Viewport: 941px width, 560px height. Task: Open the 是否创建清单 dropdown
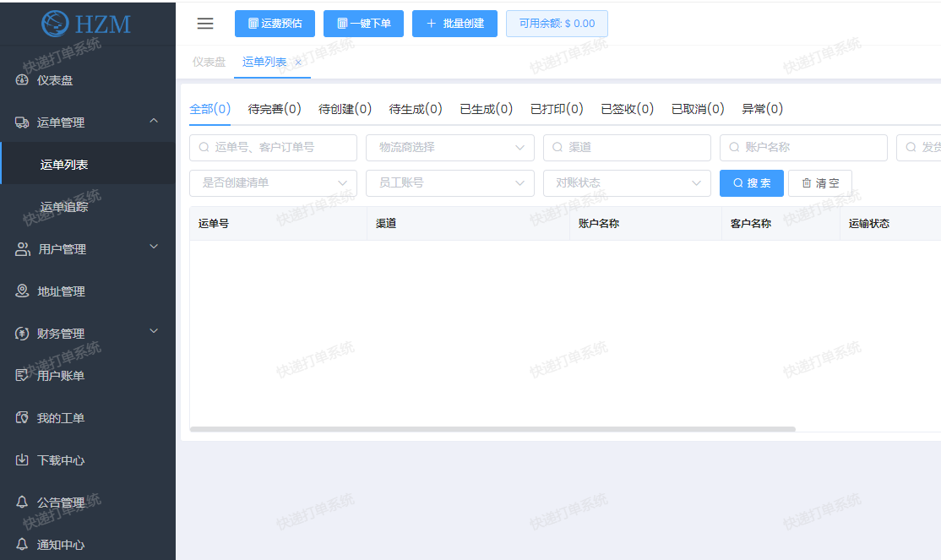[x=273, y=182]
